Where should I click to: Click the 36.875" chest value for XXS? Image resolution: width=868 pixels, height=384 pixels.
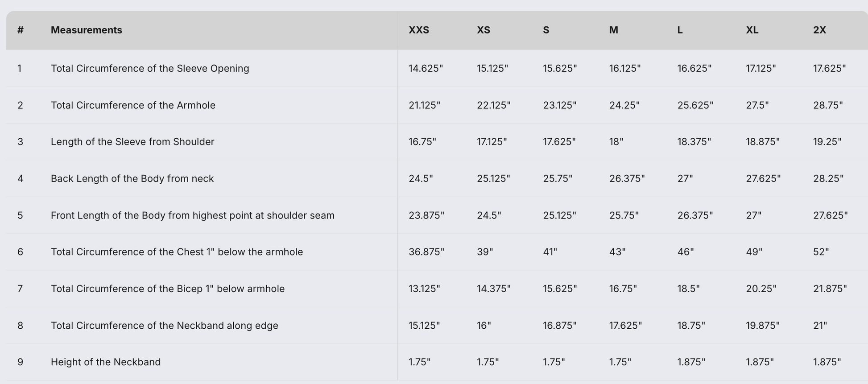pos(426,252)
